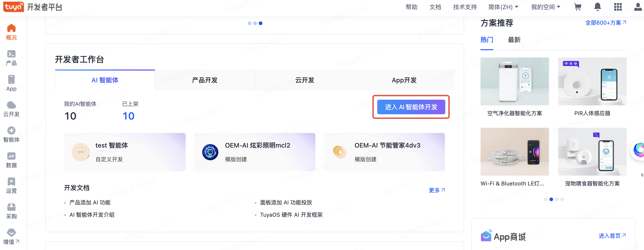Open 全部600+方案 link
Screen dimensions: 644x250
[606, 23]
